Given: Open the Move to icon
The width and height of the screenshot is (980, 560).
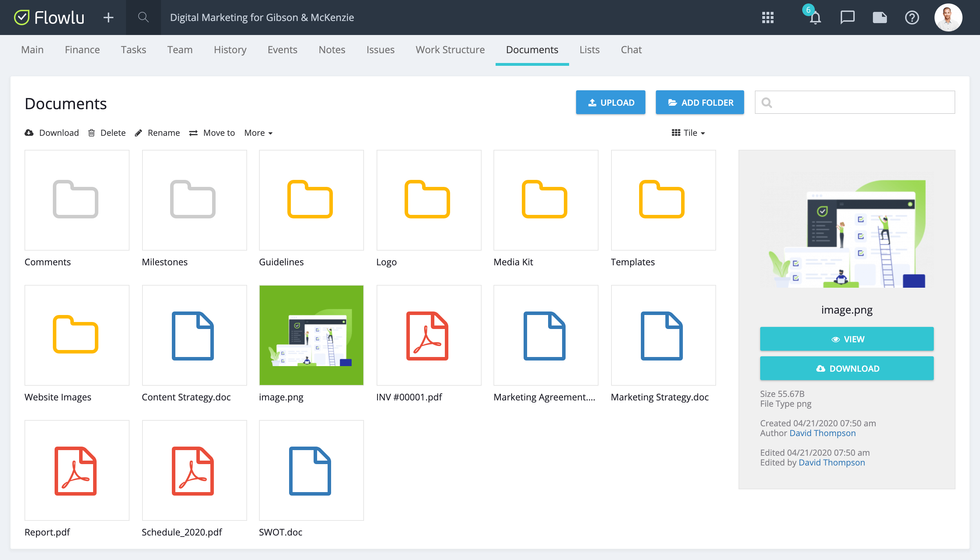Looking at the screenshot, I should pos(194,132).
